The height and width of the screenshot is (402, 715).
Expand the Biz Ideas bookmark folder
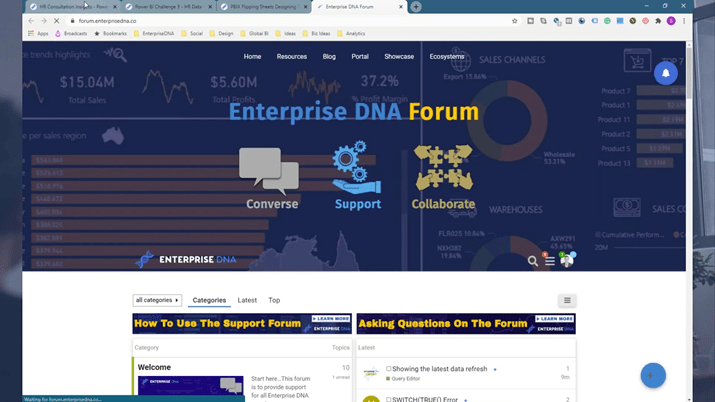coord(316,34)
